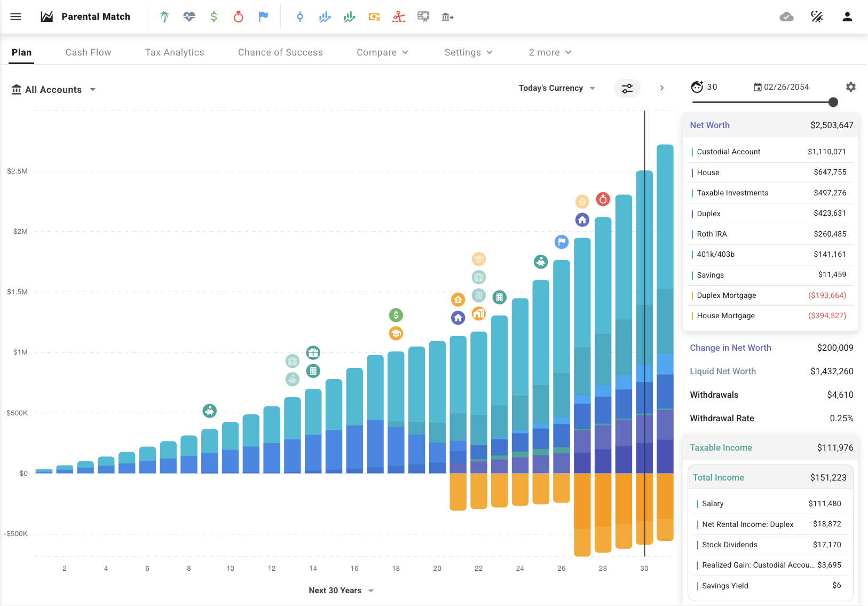Click the blue flag goal toolbar icon

tap(263, 17)
